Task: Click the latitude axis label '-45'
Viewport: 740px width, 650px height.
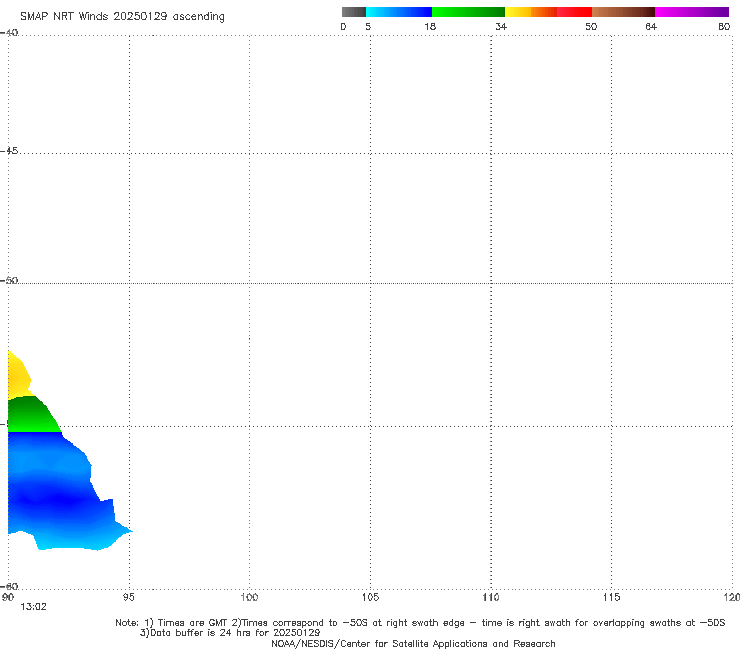Action: tap(9, 151)
